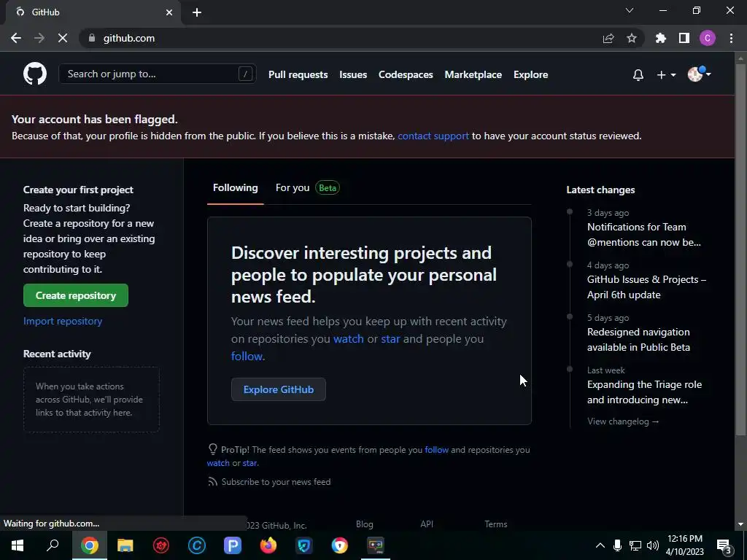Click API footer link
747x560 pixels.
click(x=427, y=524)
